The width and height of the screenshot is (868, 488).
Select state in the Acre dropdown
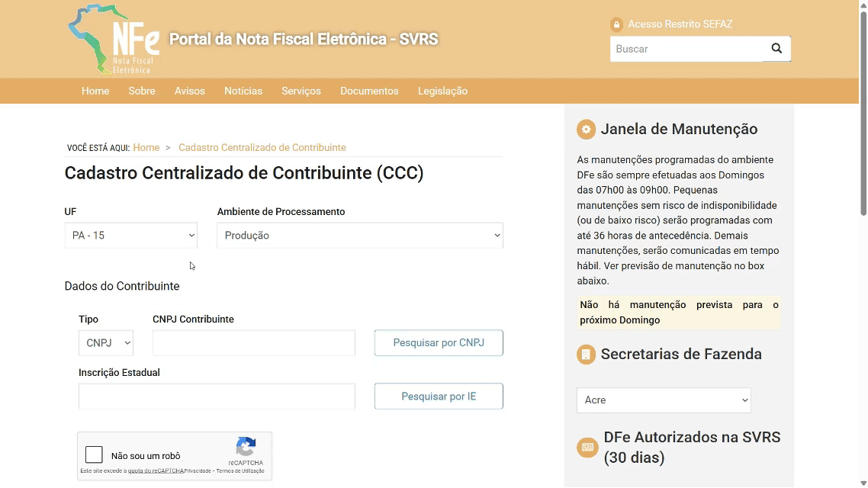coord(663,400)
